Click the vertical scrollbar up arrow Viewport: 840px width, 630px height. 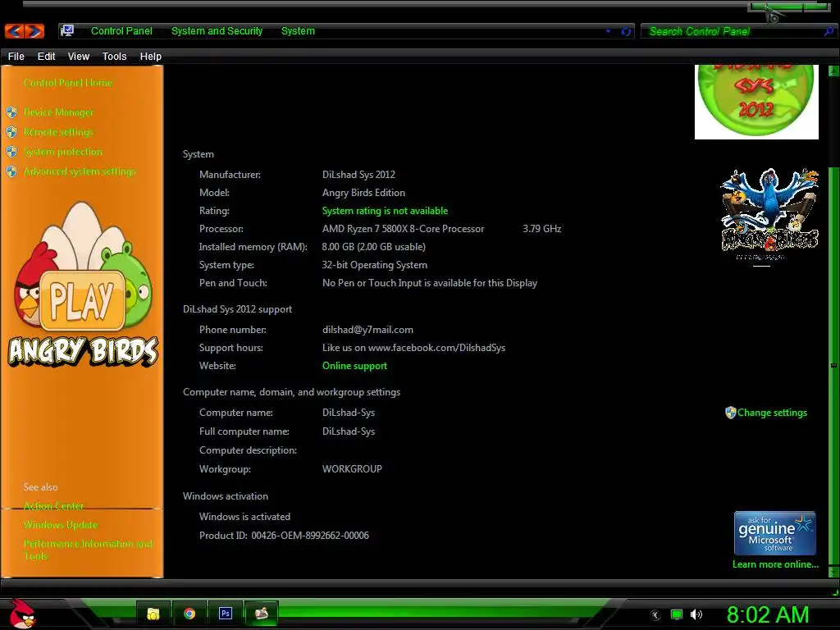point(833,71)
